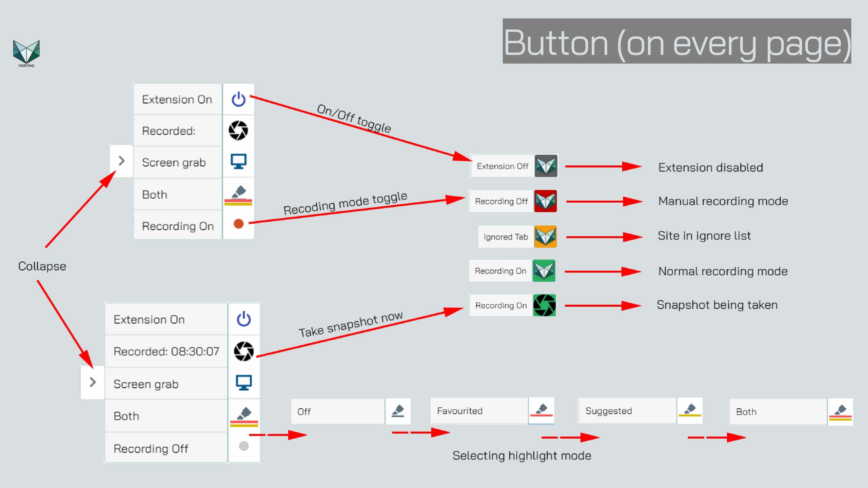Click 'Recording On' label beside green fox icon
The width and height of the screenshot is (868, 488).
(x=500, y=271)
